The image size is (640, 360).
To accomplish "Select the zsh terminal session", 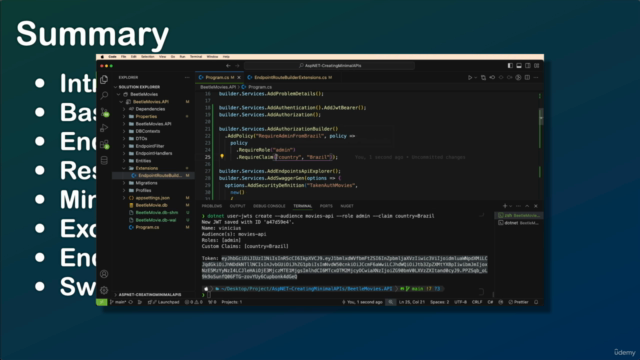I will [519, 216].
